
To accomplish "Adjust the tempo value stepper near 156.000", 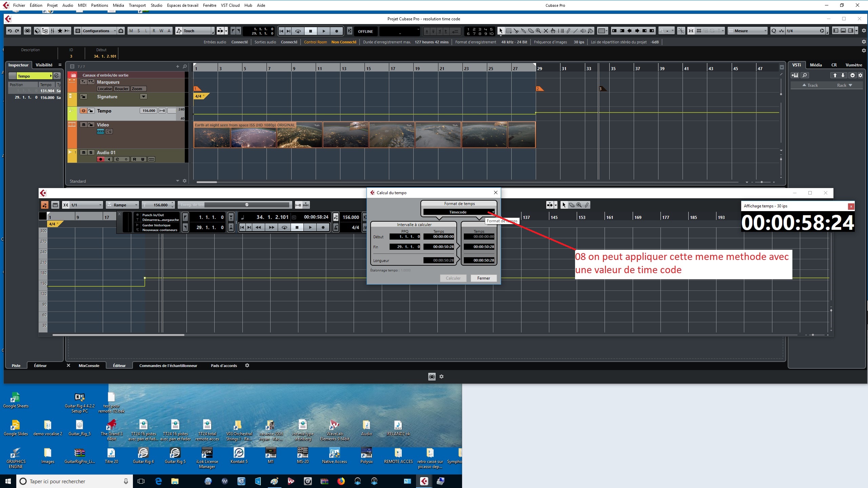I will pyautogui.click(x=173, y=205).
